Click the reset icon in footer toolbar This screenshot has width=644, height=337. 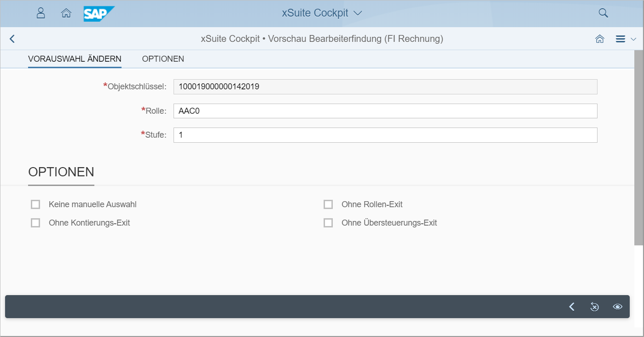coord(594,307)
